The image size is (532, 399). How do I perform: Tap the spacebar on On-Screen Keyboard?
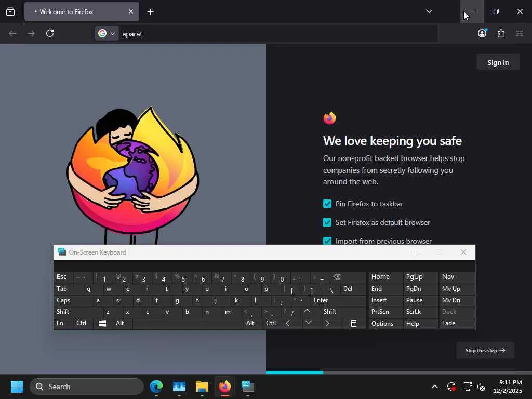[188, 323]
